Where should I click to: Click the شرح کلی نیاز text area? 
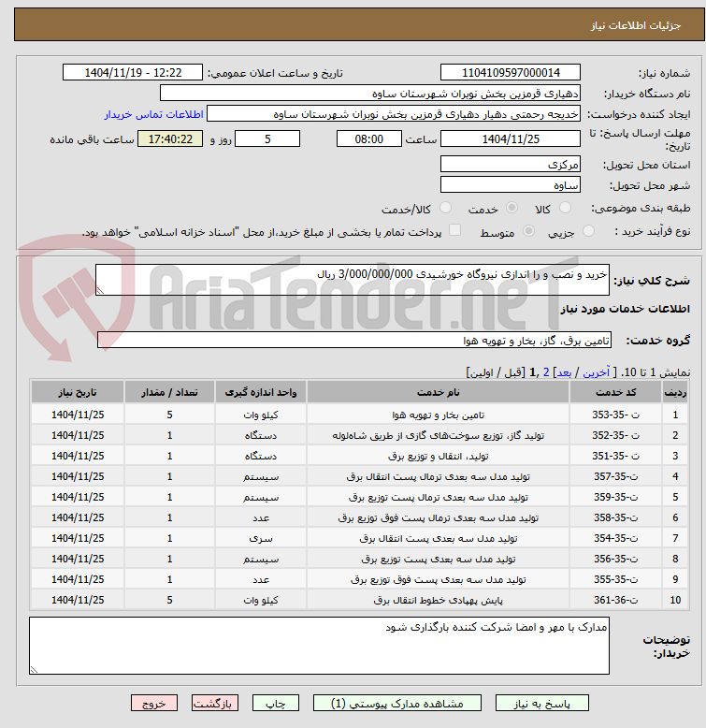pyautogui.click(x=353, y=280)
